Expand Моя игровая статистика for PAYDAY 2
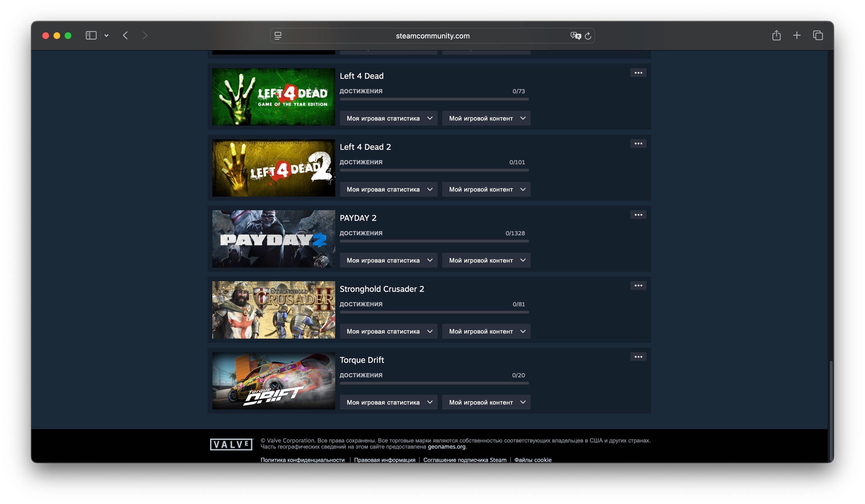Viewport: 865px width, 504px height. pos(388,260)
